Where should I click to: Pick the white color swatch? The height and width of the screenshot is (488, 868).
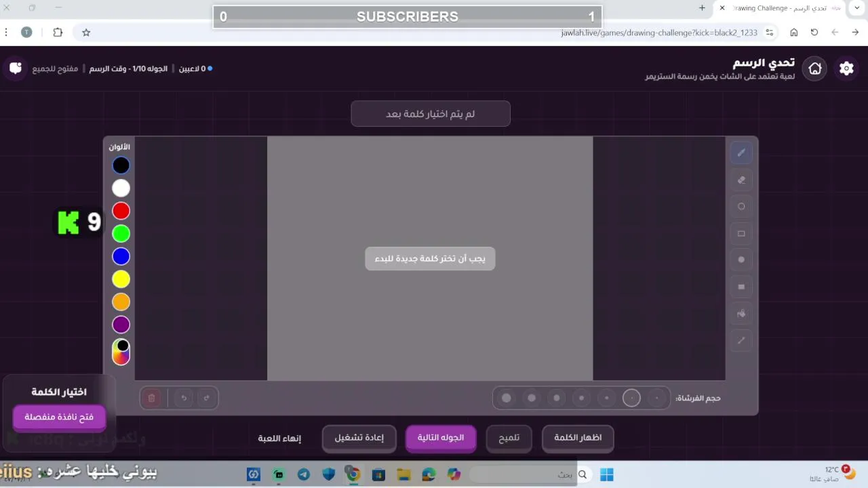(x=121, y=188)
